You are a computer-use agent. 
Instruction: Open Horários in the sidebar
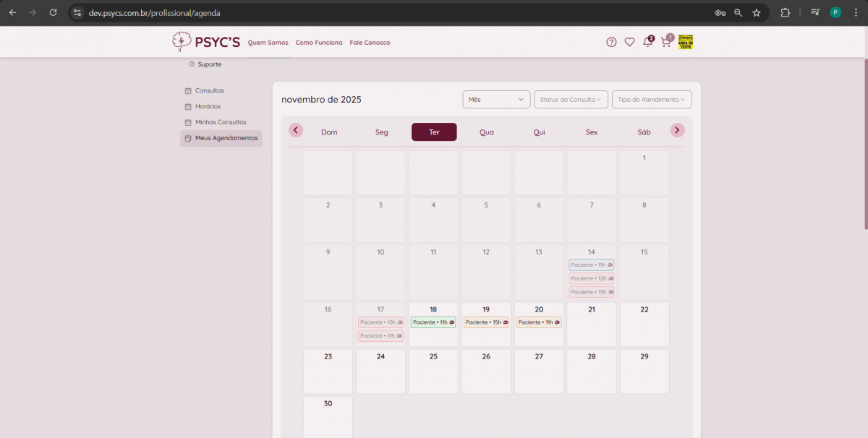208,106
